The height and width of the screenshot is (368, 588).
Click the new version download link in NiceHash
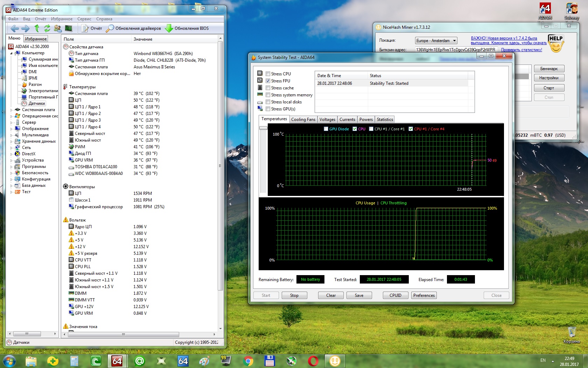[x=509, y=41]
